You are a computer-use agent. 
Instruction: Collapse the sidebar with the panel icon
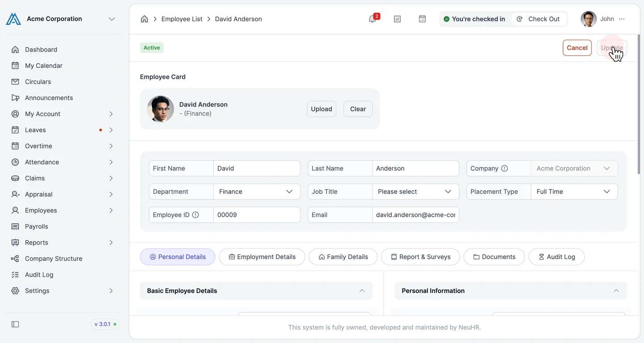click(x=15, y=324)
